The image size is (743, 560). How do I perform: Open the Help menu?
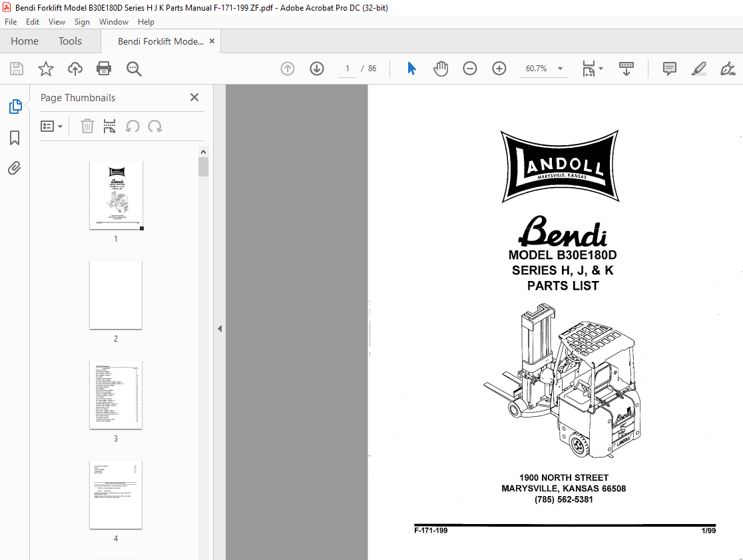(146, 22)
